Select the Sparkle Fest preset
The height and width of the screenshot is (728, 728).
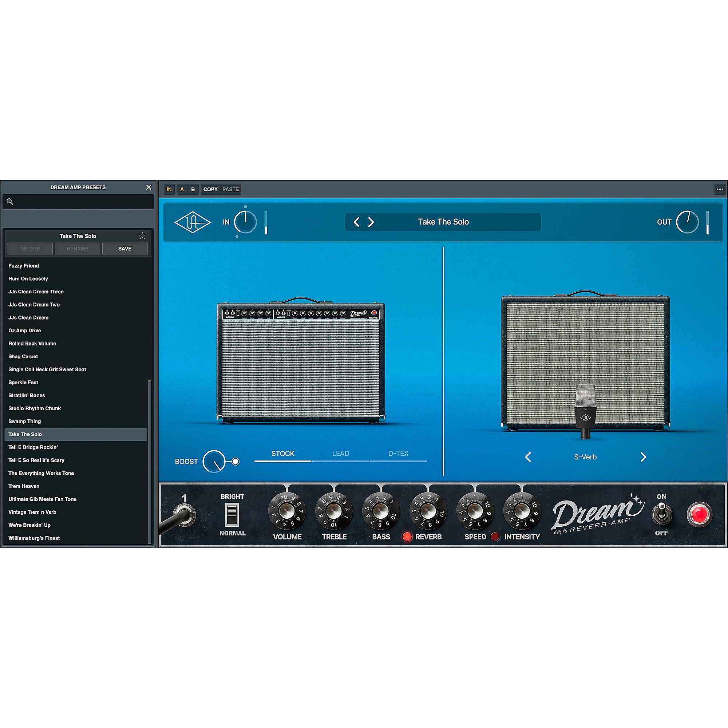[x=76, y=383]
